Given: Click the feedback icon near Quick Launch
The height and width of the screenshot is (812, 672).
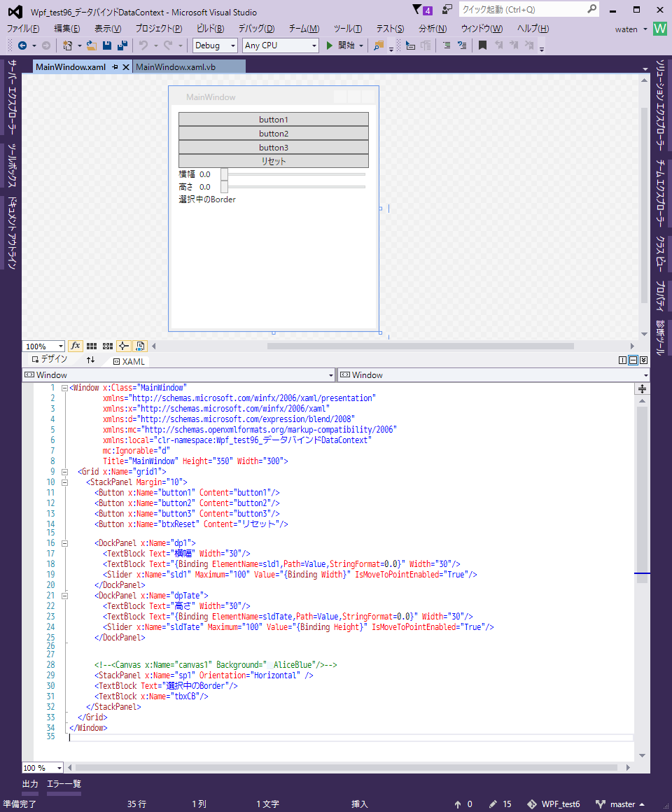Looking at the screenshot, I should click(x=447, y=9).
